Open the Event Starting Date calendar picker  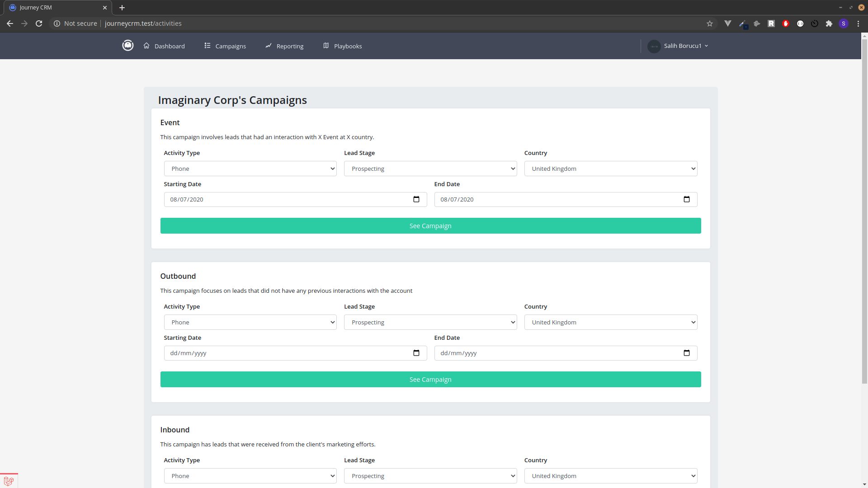416,199
